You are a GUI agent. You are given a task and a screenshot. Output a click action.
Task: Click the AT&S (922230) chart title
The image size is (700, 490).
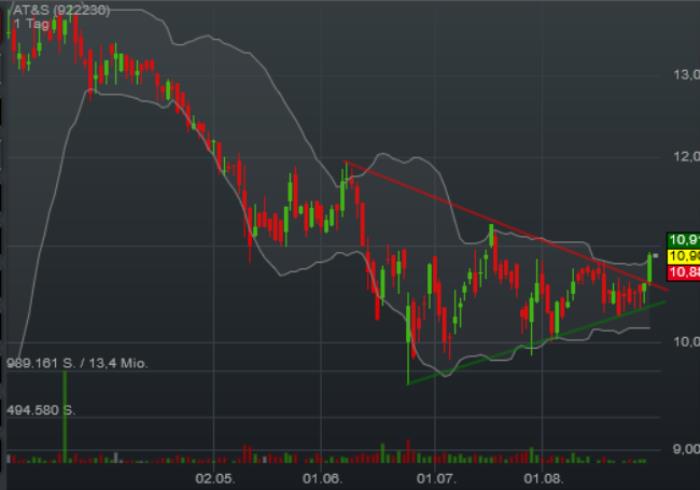point(62,10)
